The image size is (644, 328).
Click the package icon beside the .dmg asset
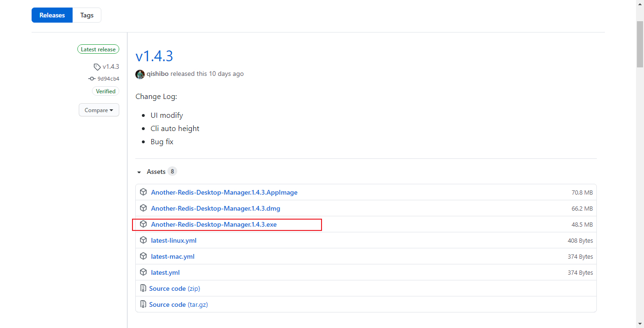143,208
